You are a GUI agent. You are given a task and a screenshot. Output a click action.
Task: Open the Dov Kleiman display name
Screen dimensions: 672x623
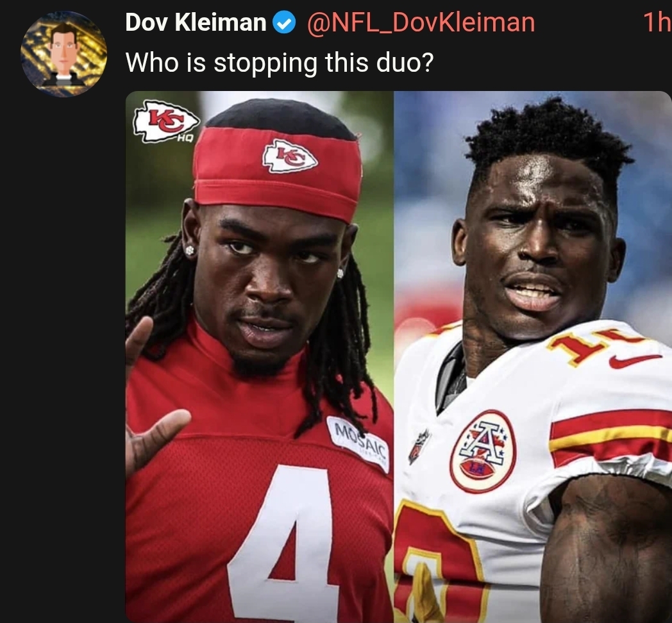196,22
